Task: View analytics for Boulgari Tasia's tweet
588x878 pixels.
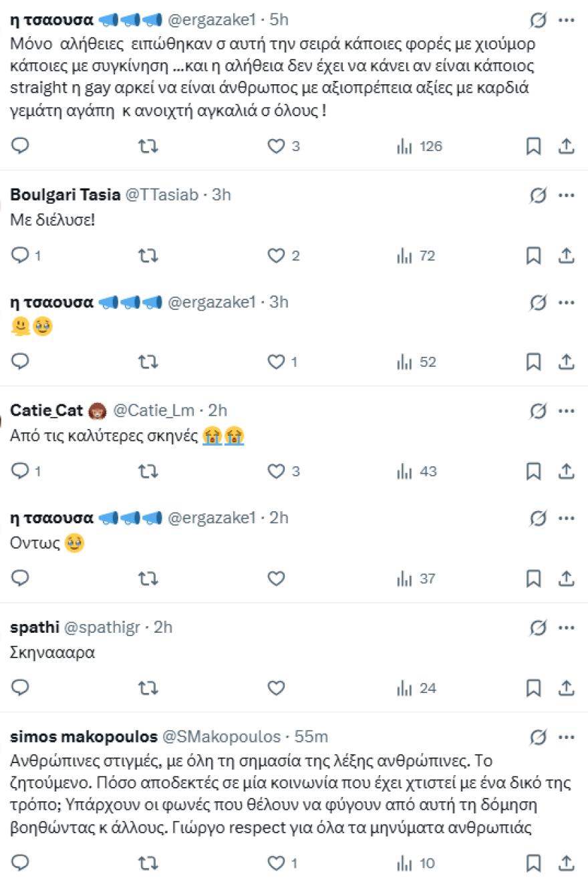Action: [415, 255]
